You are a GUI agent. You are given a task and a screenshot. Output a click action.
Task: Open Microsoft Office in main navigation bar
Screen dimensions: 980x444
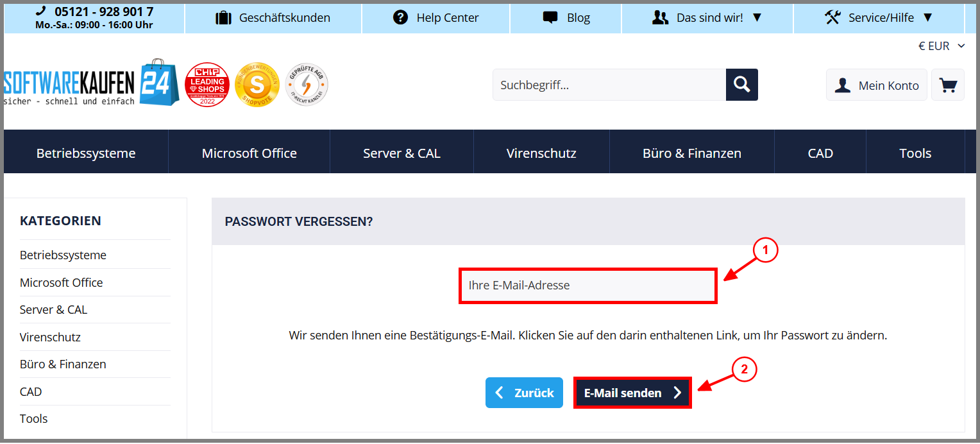point(249,153)
